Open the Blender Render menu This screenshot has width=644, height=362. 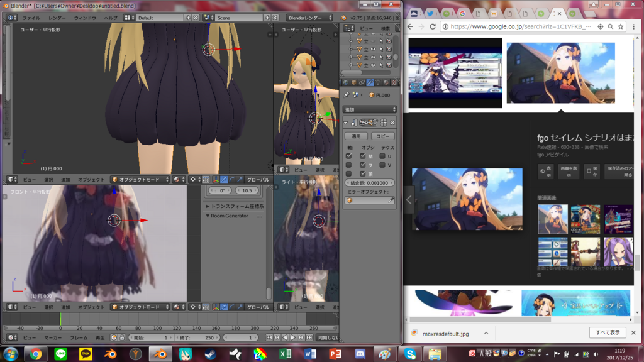click(x=57, y=18)
